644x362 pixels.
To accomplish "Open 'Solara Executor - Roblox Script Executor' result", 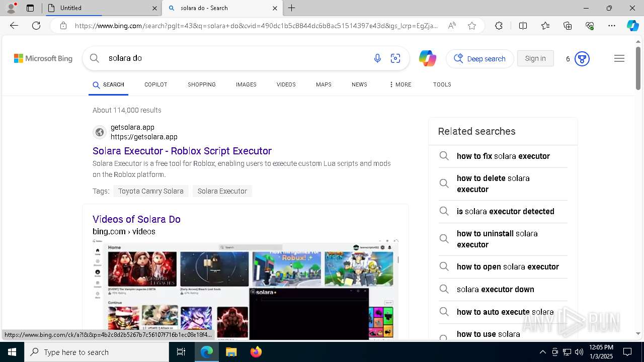I will click(182, 151).
